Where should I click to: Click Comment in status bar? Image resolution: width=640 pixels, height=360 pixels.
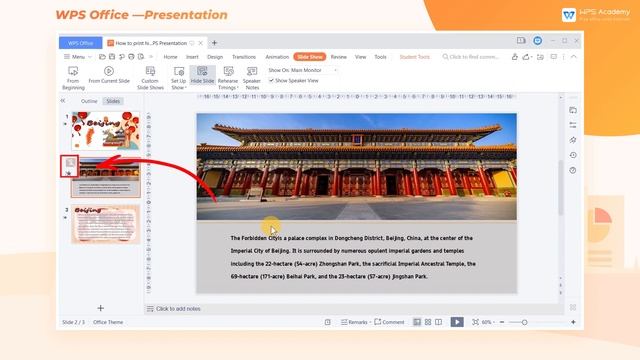click(389, 322)
